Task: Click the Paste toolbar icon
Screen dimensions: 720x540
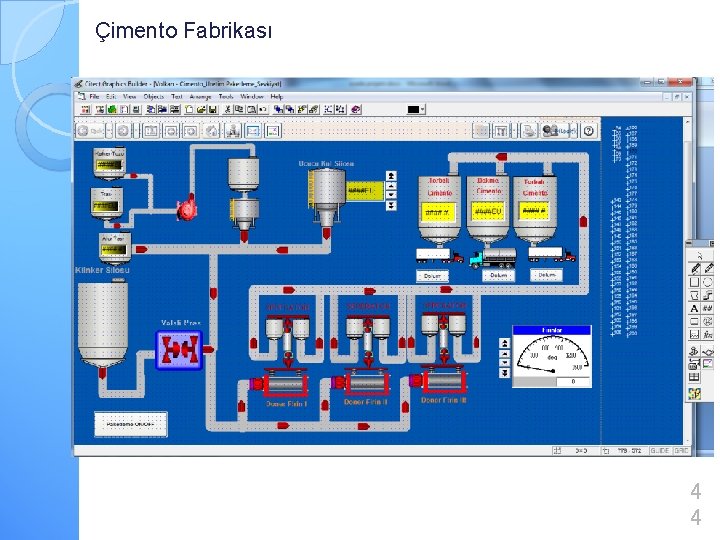Action: (x=251, y=110)
